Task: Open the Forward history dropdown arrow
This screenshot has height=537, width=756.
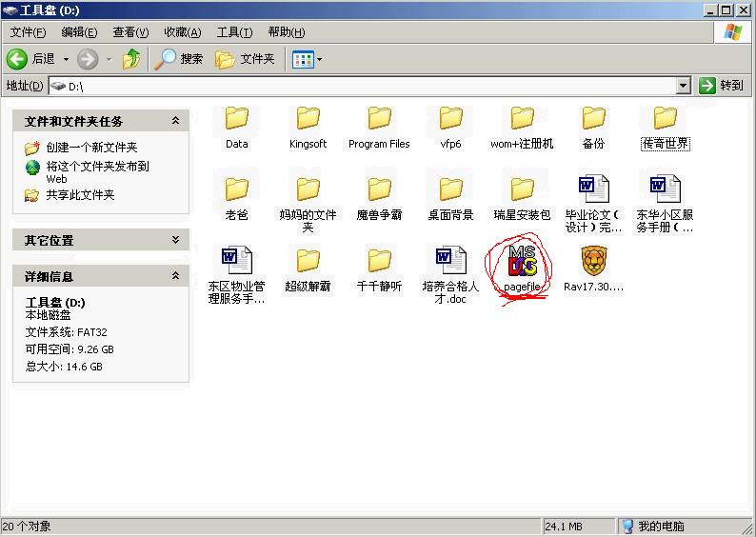Action: pyautogui.click(x=109, y=59)
